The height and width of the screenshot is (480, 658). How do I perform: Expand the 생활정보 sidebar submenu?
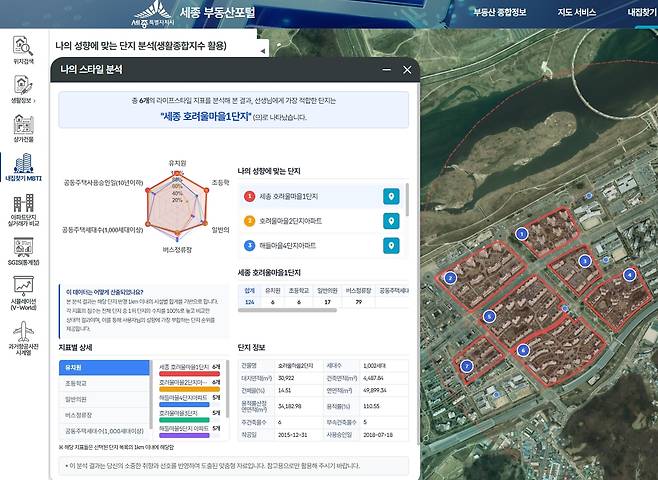coord(23,89)
